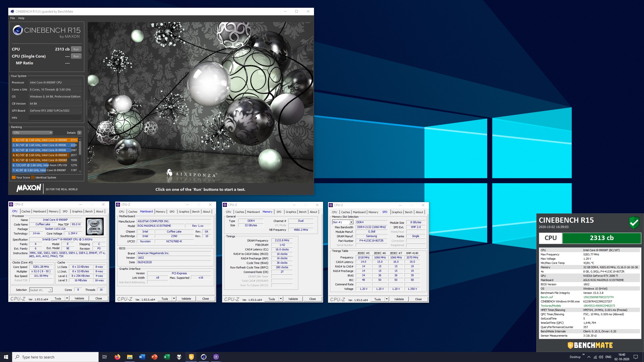This screenshot has height=362, width=644.
Task: Open the Help menu in Cinebench
Action: click(21, 18)
